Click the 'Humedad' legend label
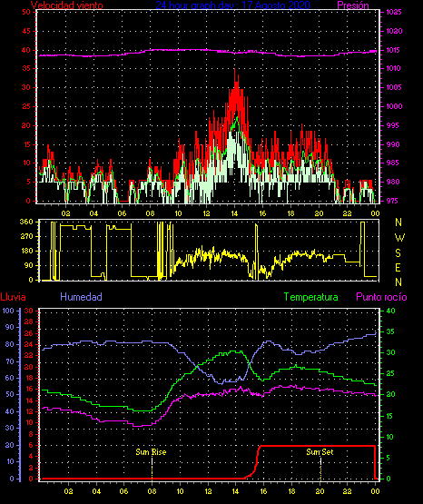This screenshot has height=504, width=423. [82, 297]
